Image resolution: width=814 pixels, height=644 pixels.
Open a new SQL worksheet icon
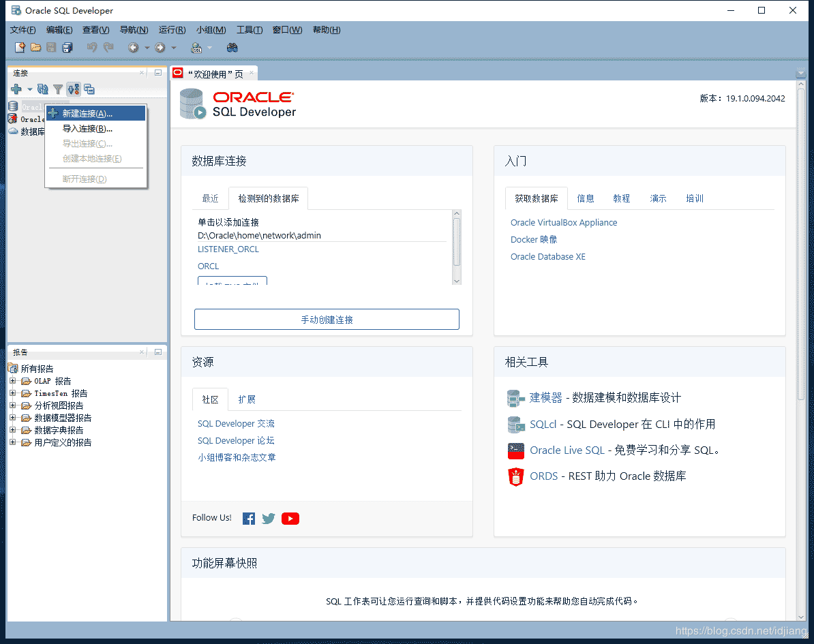point(196,47)
